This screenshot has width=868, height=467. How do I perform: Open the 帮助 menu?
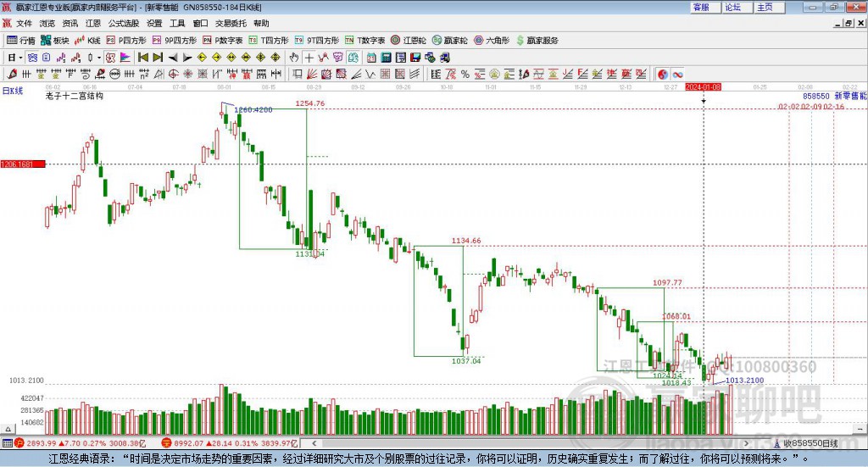(261, 23)
